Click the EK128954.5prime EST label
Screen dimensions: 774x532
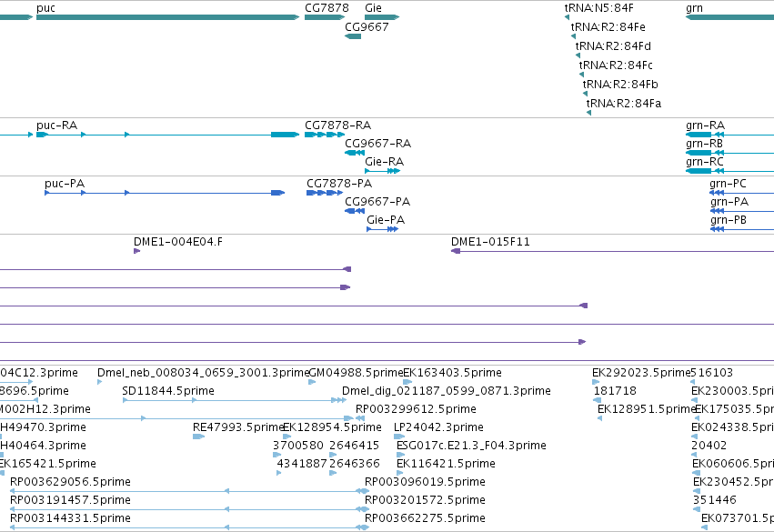click(332, 427)
